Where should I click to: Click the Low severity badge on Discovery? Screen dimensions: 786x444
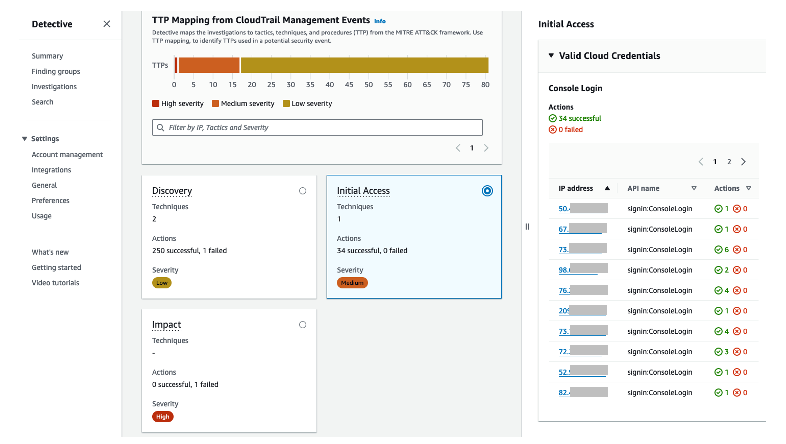point(162,283)
